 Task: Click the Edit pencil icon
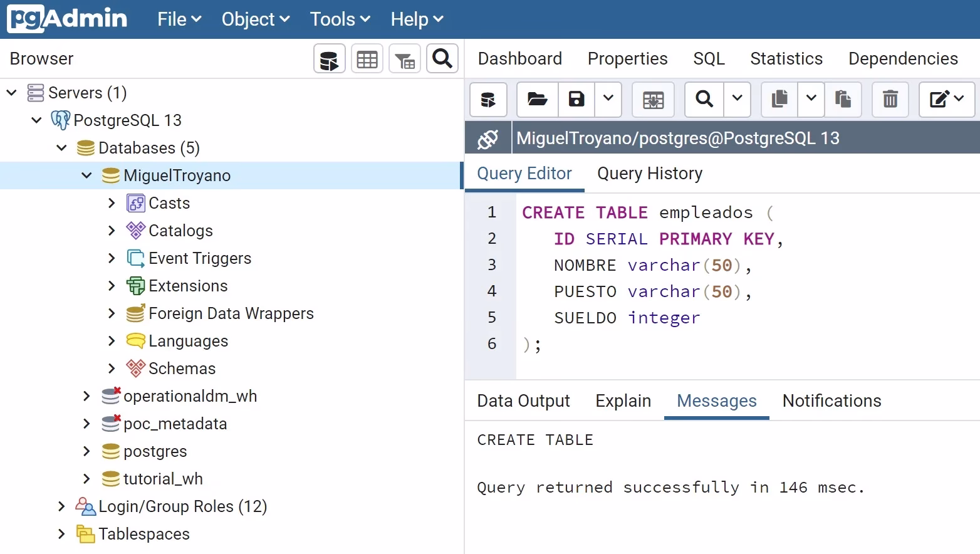click(x=947, y=100)
